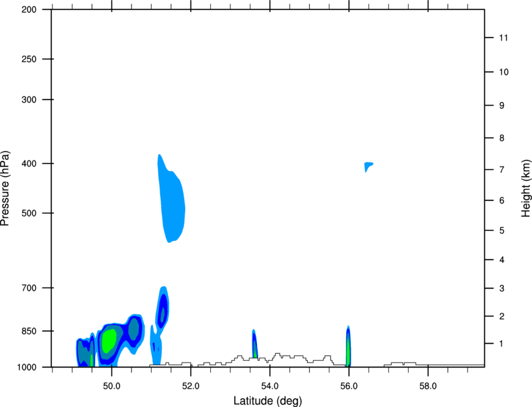Click the 'Pressure (hPa)' axis title
532x407 pixels.
pyautogui.click(x=5, y=188)
